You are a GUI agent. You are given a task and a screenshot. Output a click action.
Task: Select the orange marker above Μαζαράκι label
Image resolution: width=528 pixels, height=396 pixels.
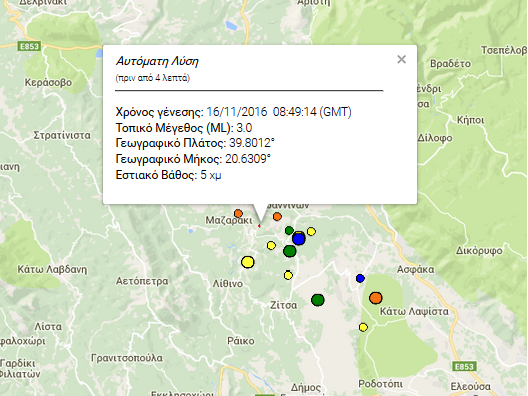238,213
